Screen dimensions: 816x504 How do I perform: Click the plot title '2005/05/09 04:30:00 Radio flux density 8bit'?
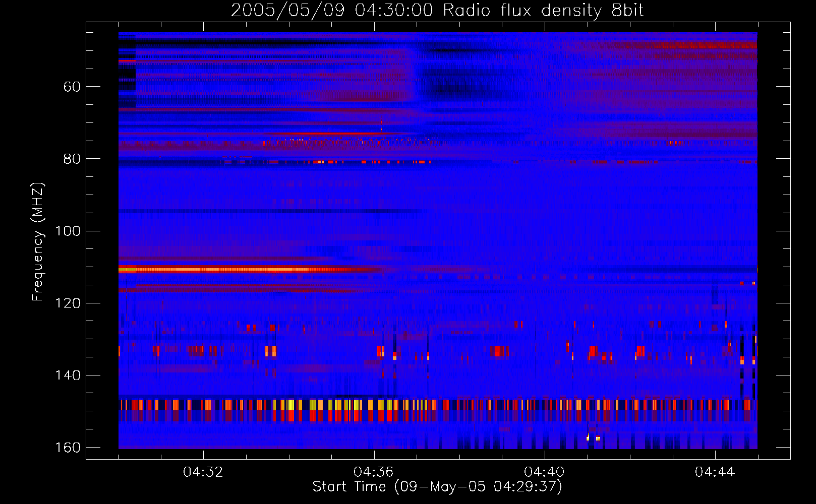pyautogui.click(x=437, y=11)
